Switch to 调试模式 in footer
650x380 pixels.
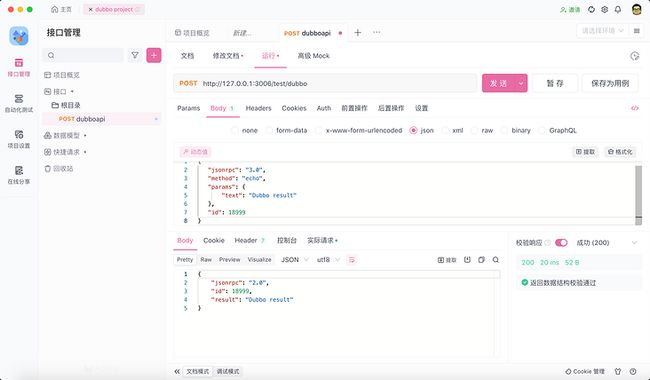(228, 371)
